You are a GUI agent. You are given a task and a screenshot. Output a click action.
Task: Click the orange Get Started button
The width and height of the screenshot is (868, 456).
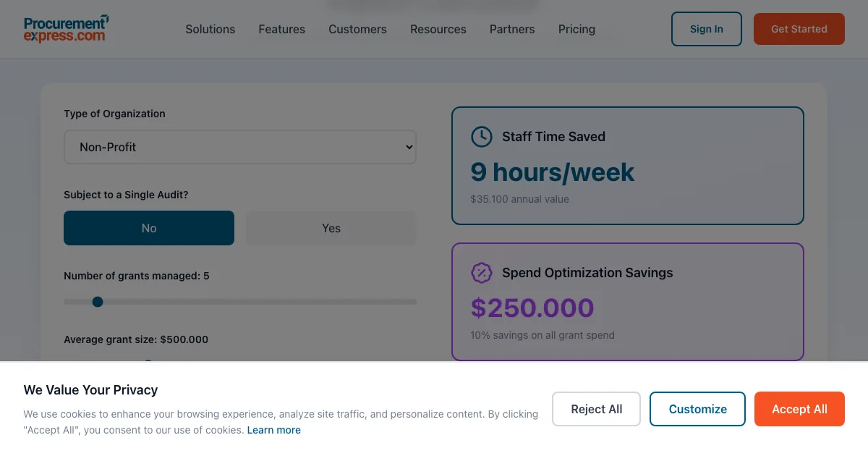coord(799,29)
